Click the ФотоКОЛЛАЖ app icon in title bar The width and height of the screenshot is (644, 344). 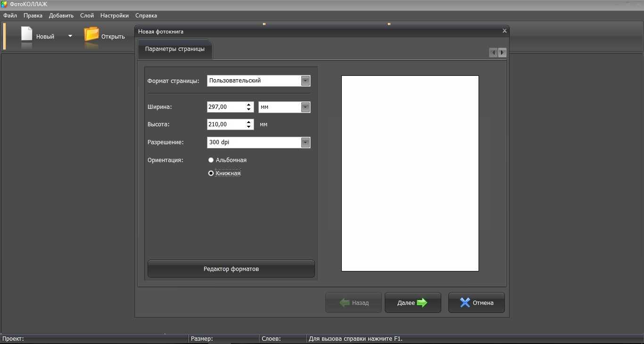(x=4, y=4)
